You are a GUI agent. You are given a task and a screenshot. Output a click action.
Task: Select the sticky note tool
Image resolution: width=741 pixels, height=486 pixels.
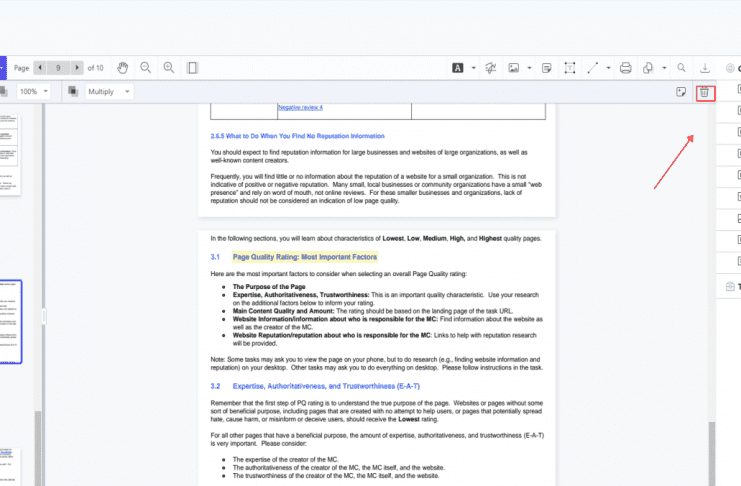tap(547, 68)
